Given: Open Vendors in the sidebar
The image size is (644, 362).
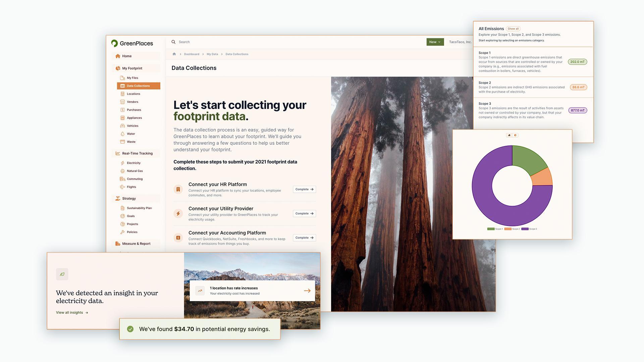Looking at the screenshot, I should click(132, 102).
